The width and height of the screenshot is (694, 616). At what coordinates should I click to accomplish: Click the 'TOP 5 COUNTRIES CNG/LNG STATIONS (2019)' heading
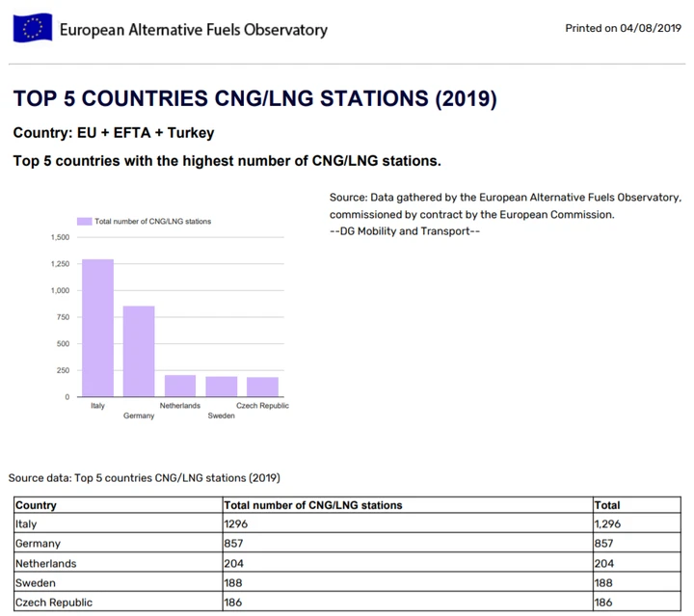coord(254,98)
